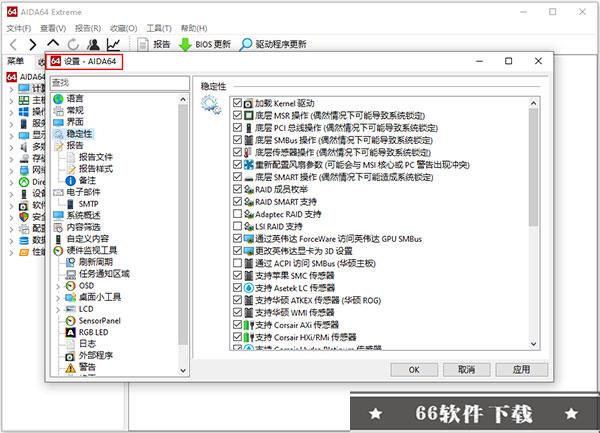Click the 驱动程序更新 magnifier icon

coord(245,45)
